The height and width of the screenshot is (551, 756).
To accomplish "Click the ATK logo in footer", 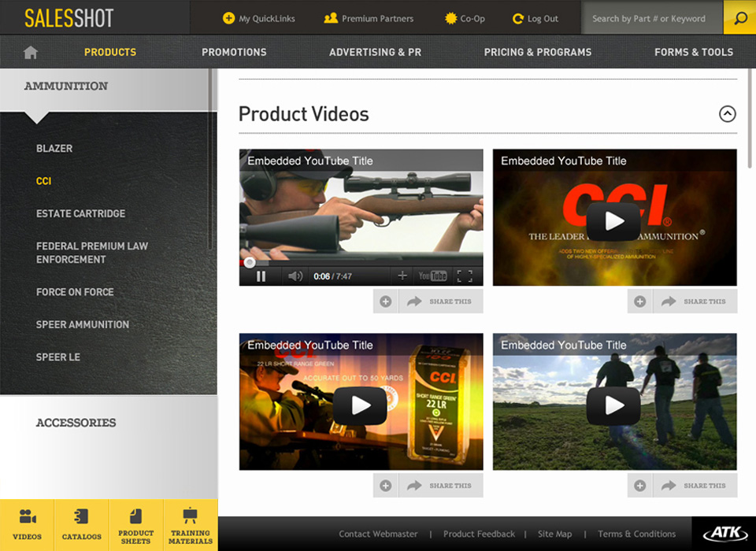I will (x=725, y=533).
